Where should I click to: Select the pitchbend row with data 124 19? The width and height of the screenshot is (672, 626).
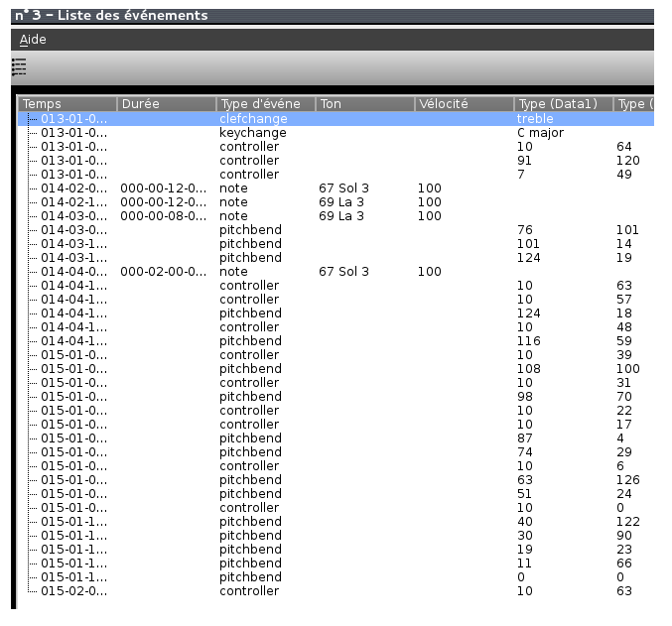pyautogui.click(x=336, y=258)
